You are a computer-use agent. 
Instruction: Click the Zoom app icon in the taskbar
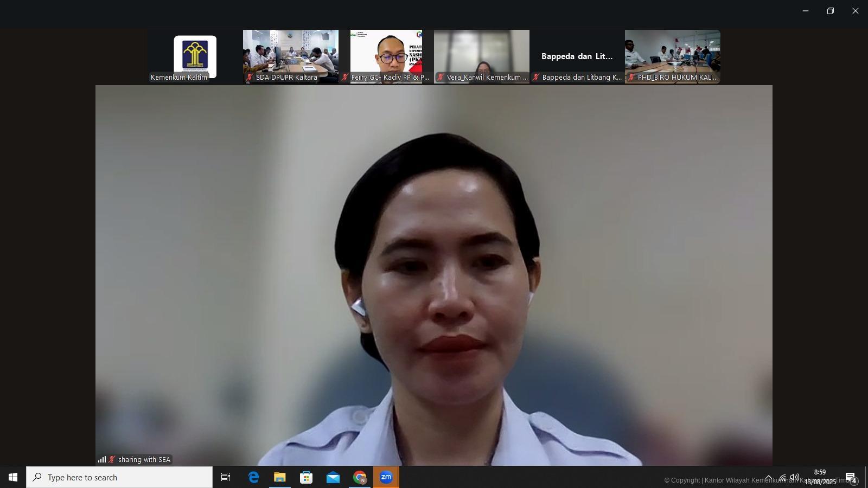[x=386, y=477]
